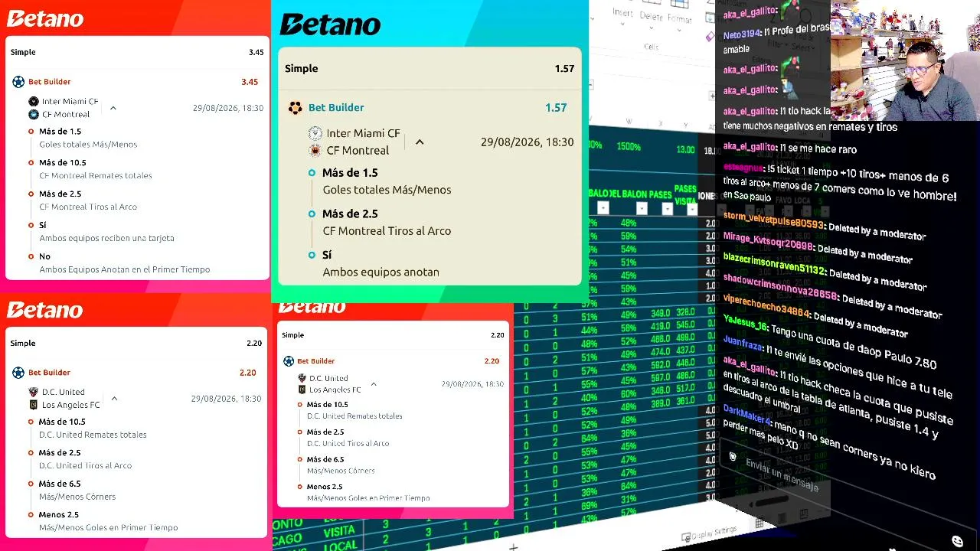
Task: Click 'CF Montreal Tiros al Arco' on the 1.57 slip
Action: click(x=387, y=231)
